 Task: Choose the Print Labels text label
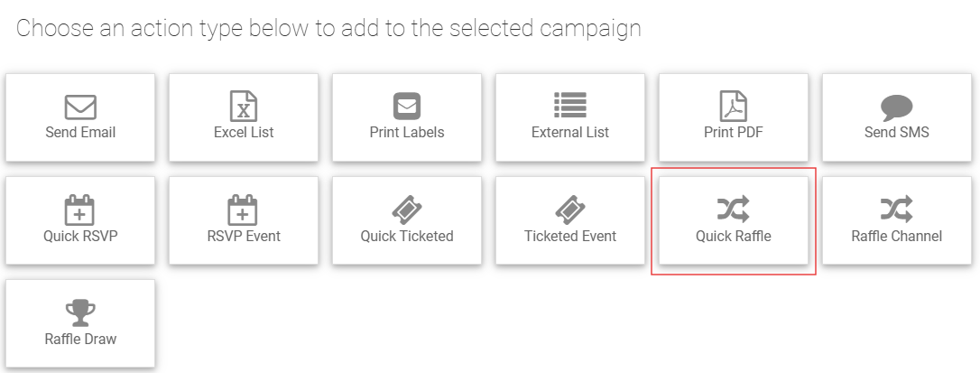(407, 133)
